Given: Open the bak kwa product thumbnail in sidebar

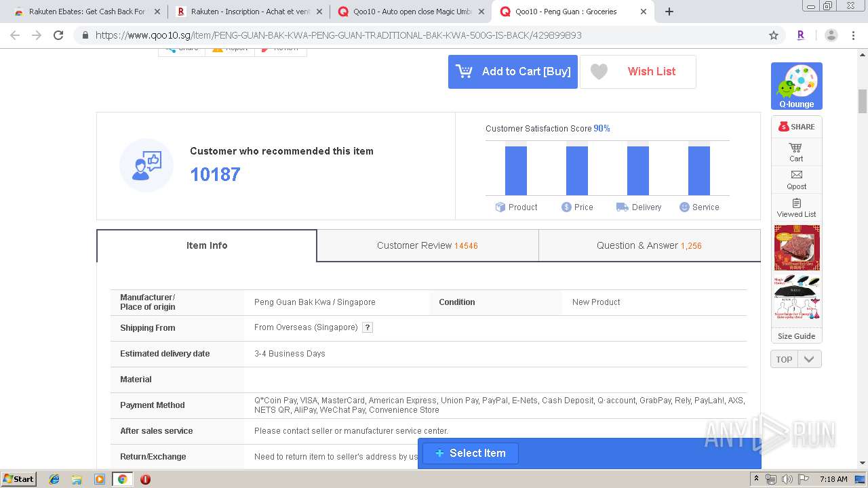Looking at the screenshot, I should (797, 248).
